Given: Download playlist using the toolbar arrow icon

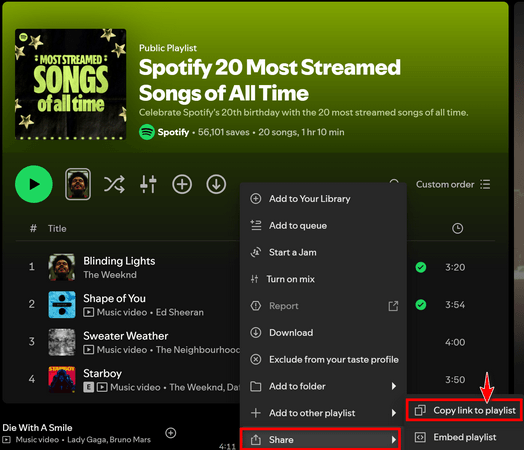Looking at the screenshot, I should point(216,184).
